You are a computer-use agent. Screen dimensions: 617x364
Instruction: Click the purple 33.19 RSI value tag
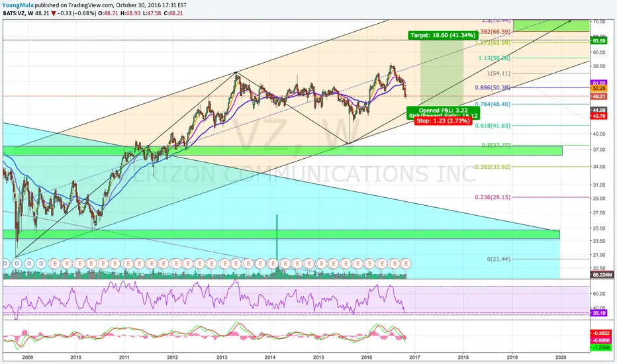tap(599, 313)
